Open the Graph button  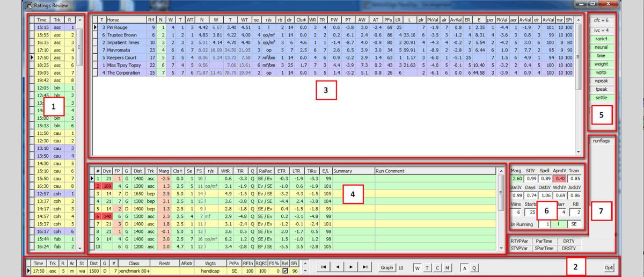click(x=387, y=267)
